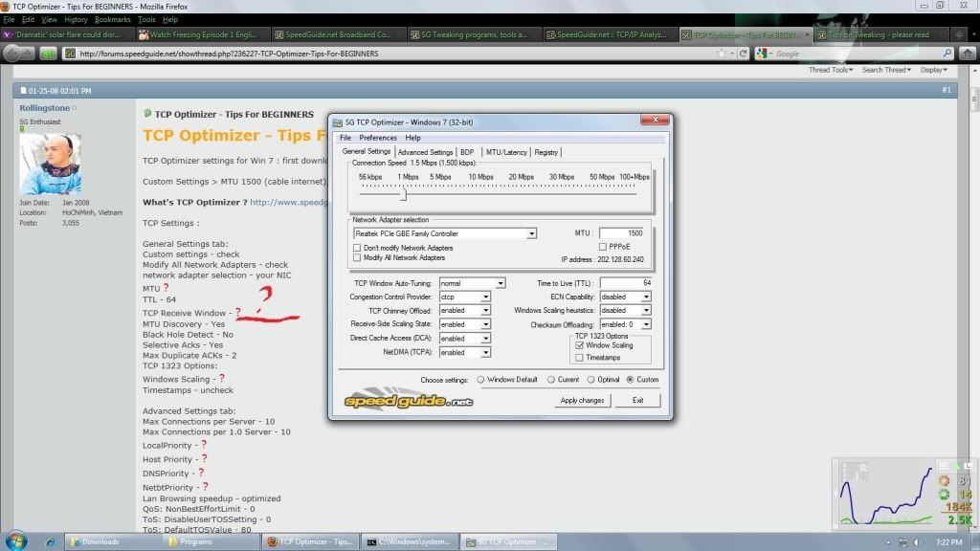The width and height of the screenshot is (980, 551).
Task: Open the Downloads folder taskbar button
Action: coord(107,542)
